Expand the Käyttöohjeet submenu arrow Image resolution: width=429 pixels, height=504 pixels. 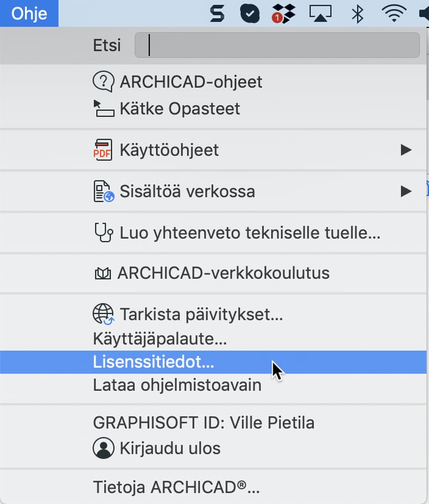tap(405, 150)
